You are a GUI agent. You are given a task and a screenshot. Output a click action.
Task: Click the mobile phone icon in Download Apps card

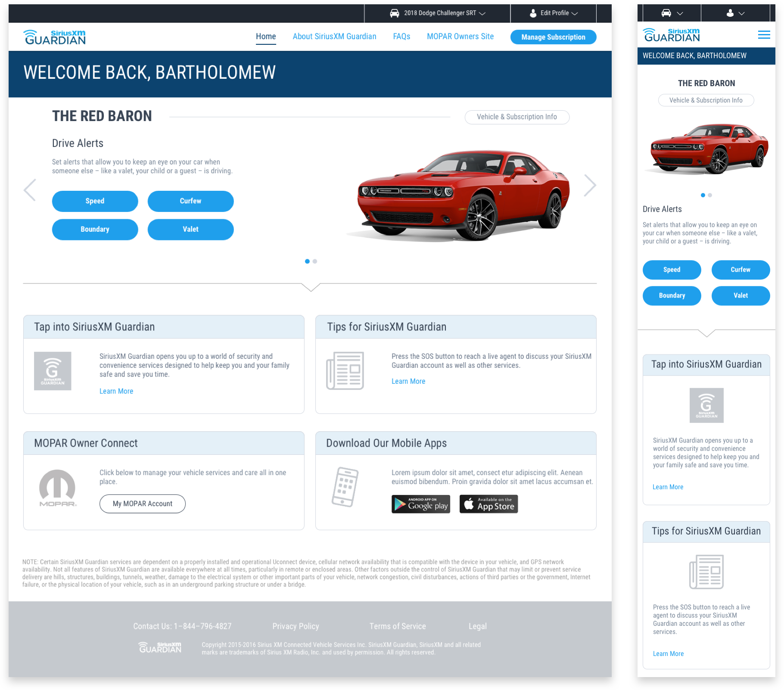click(x=345, y=487)
